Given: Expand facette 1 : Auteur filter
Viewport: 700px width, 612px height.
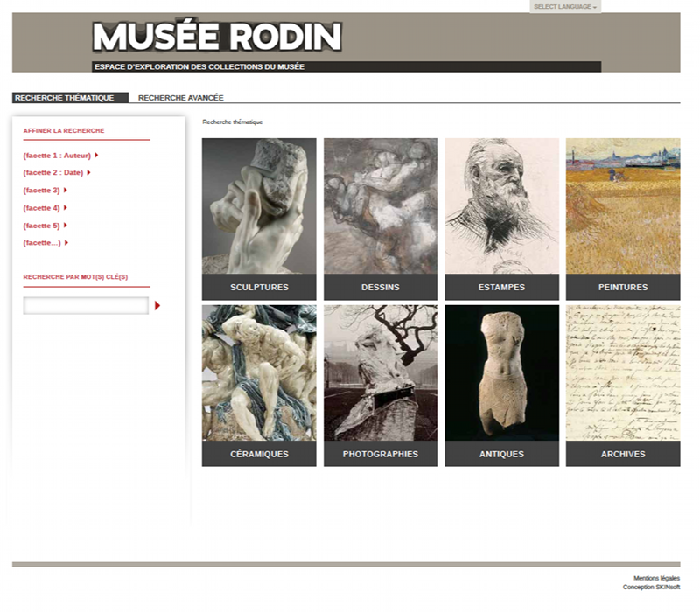Looking at the screenshot, I should 60,156.
